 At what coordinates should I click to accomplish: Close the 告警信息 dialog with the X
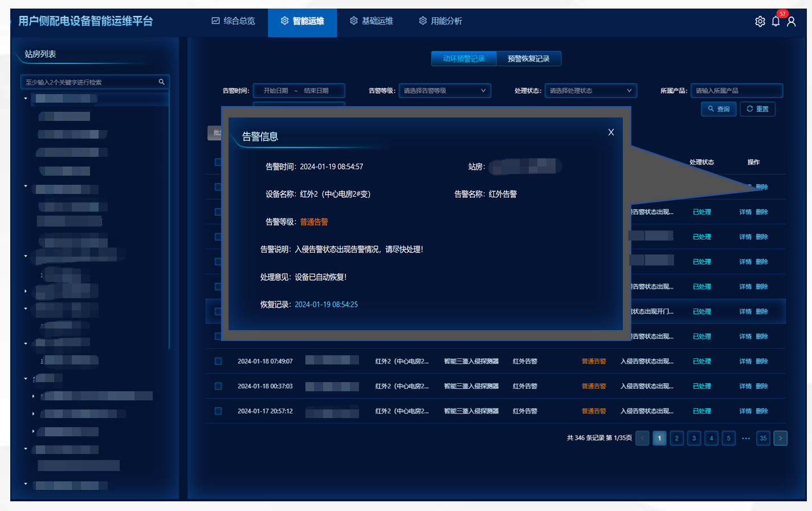click(611, 132)
